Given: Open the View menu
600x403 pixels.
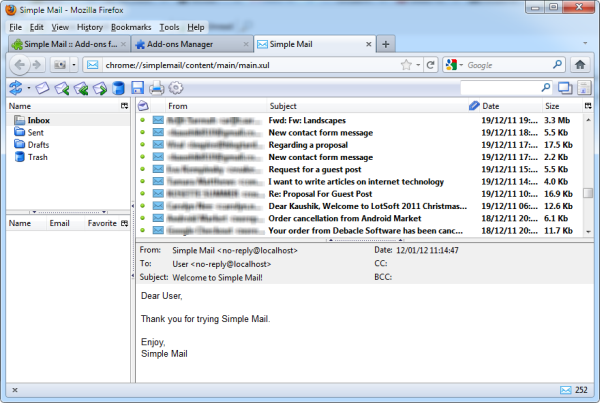Looking at the screenshot, I should pyautogui.click(x=60, y=27).
